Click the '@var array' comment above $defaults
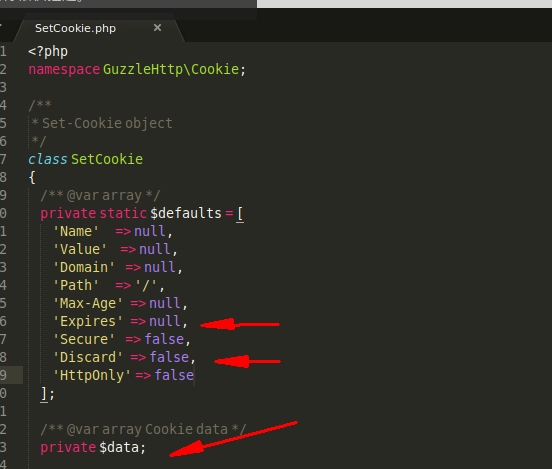 point(100,195)
